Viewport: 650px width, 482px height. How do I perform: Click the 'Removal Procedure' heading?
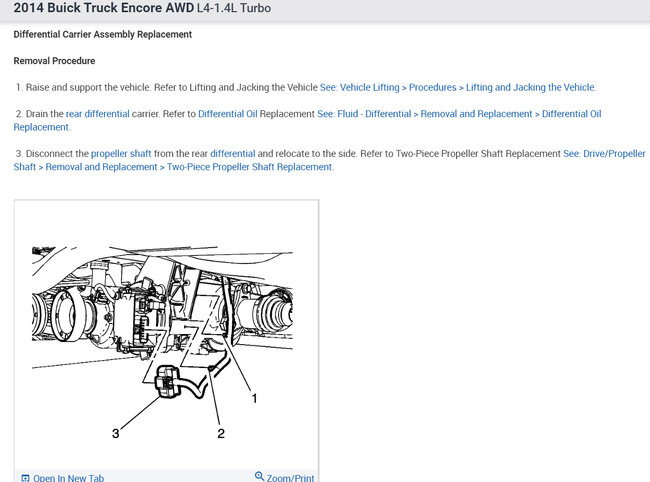point(54,61)
